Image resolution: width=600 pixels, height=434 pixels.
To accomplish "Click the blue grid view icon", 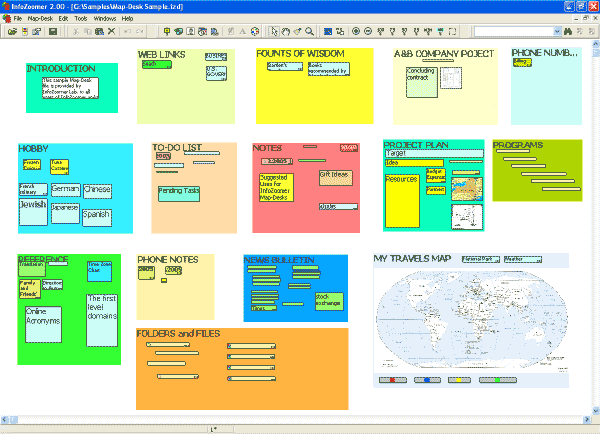I will [x=328, y=31].
